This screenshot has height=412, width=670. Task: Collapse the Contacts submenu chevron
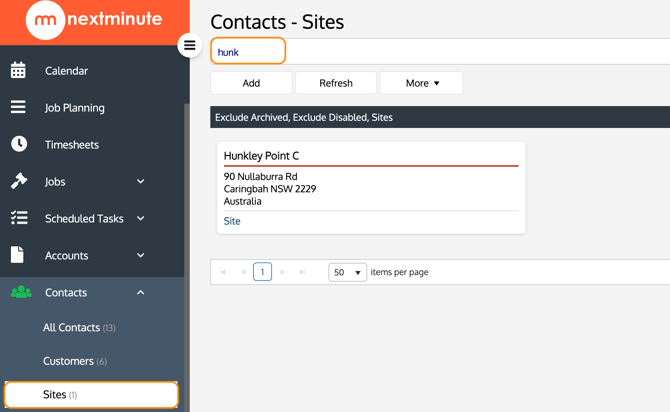pos(141,293)
